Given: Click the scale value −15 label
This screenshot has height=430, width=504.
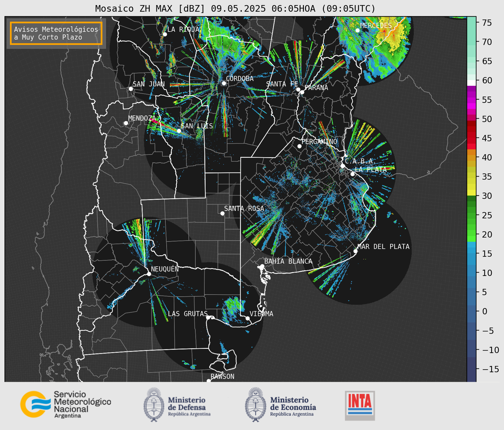Looking at the screenshot, I should coord(490,369).
